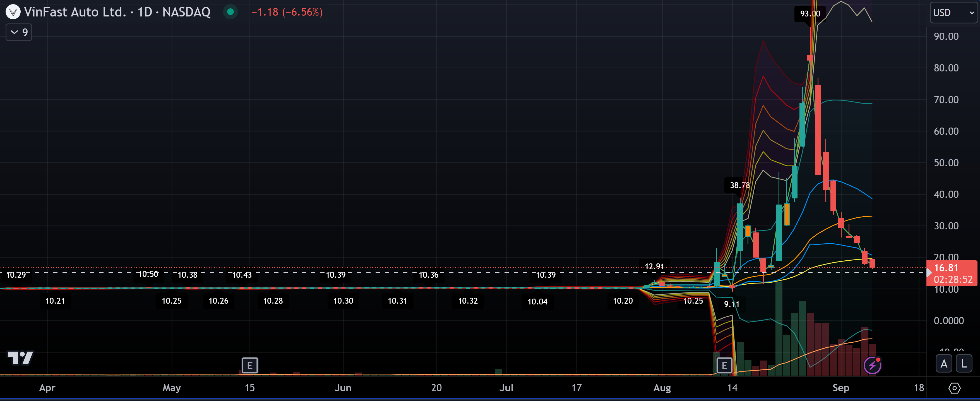Click the 0.0000 price scale label

pos(949,321)
